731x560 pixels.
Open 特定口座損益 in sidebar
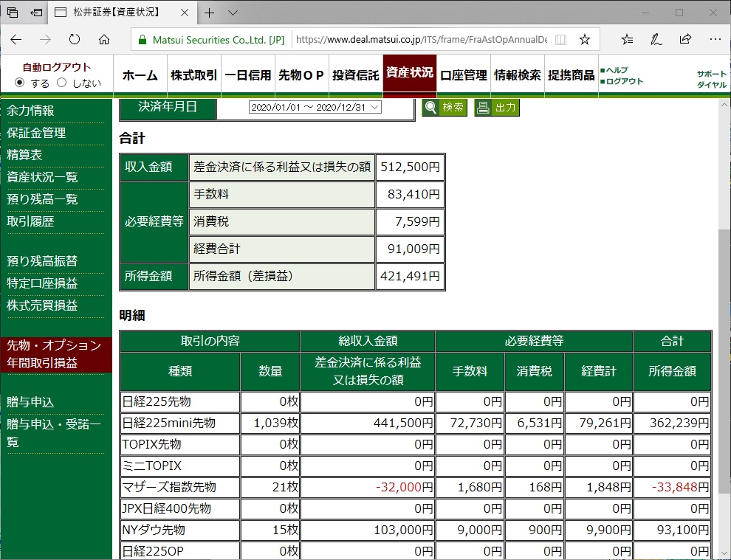(42, 283)
